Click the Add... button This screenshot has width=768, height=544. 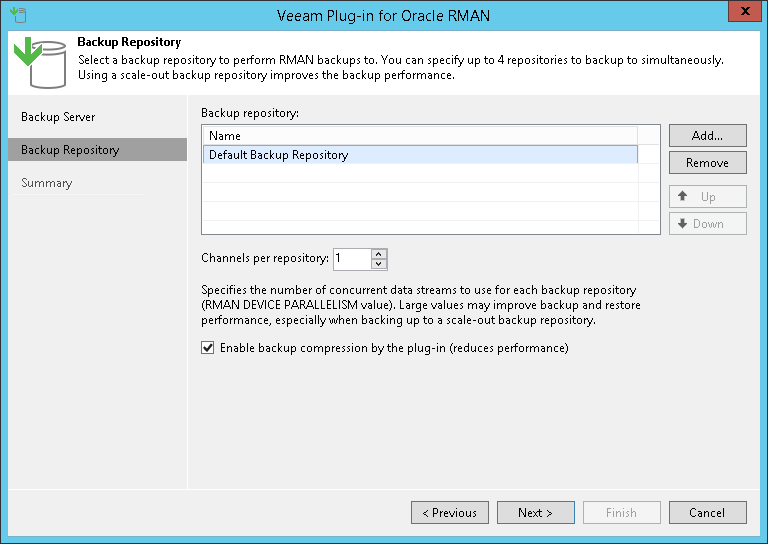pos(708,136)
